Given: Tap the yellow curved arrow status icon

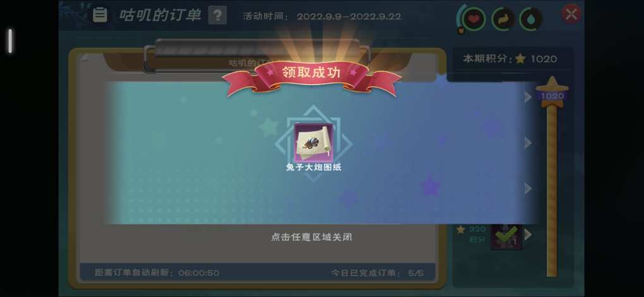Looking at the screenshot, I should tap(503, 19).
